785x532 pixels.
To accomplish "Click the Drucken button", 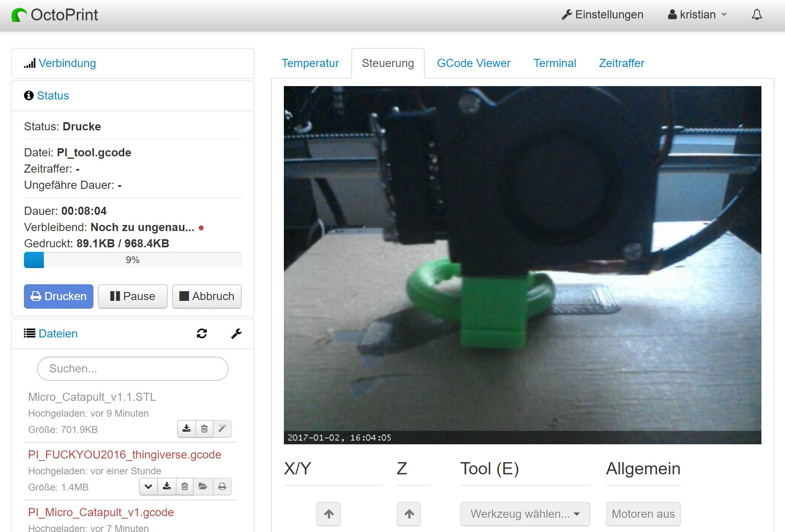I will tap(58, 296).
